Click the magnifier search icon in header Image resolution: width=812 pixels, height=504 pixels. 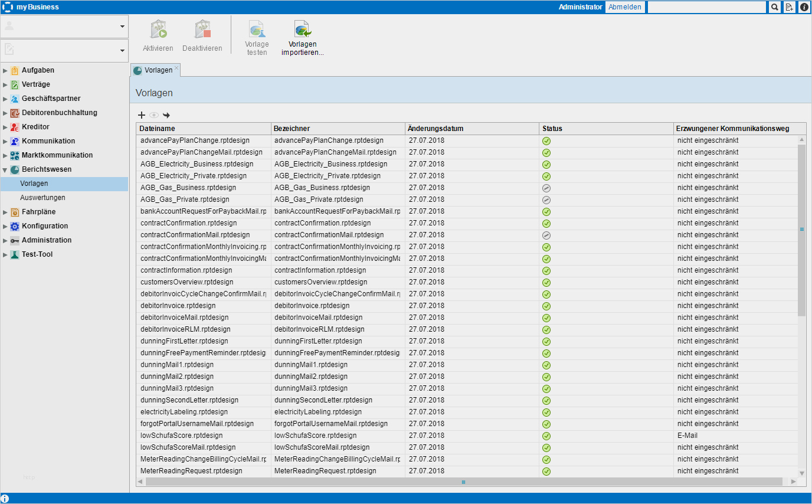775,7
